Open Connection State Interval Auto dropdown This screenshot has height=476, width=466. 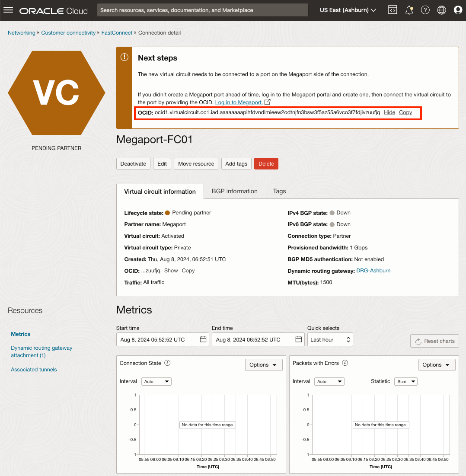156,382
